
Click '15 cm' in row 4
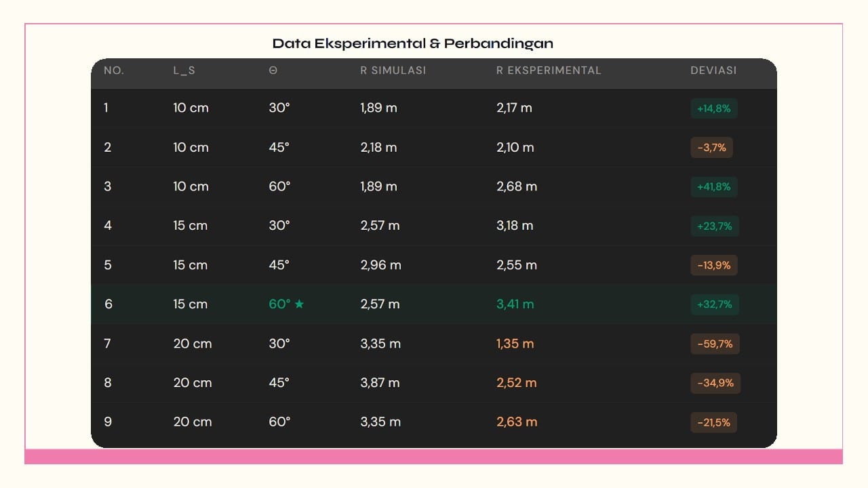[191, 226]
